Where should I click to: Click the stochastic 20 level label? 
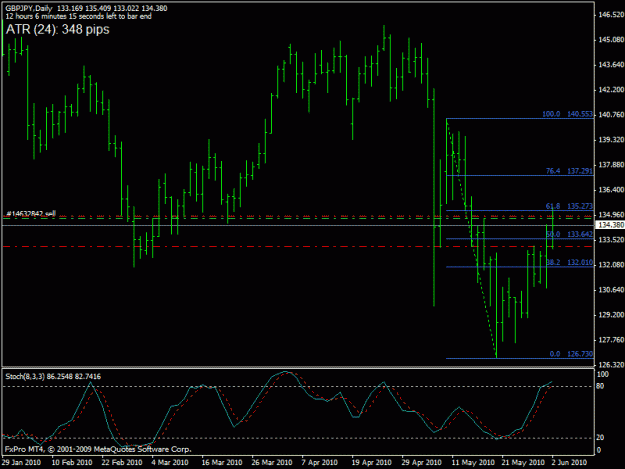click(600, 438)
